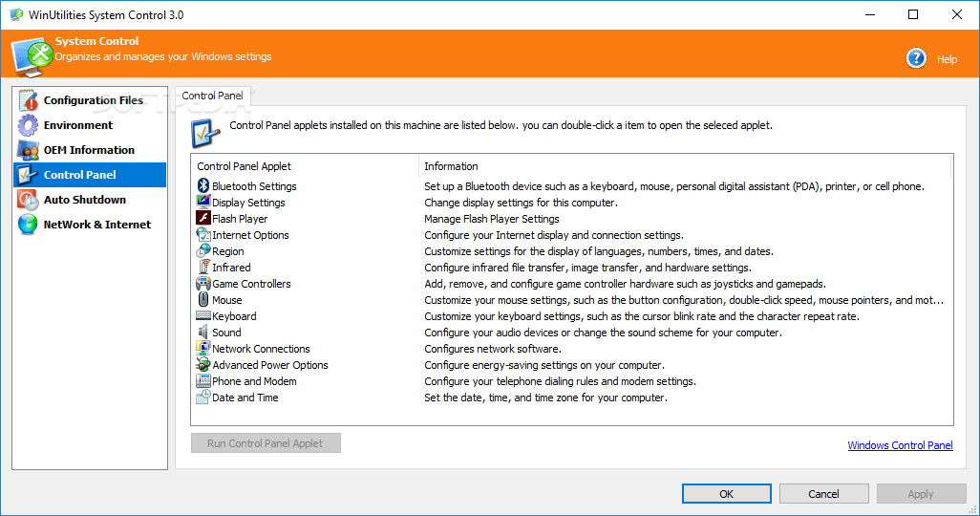Select the Network Connections list entry

[262, 349]
